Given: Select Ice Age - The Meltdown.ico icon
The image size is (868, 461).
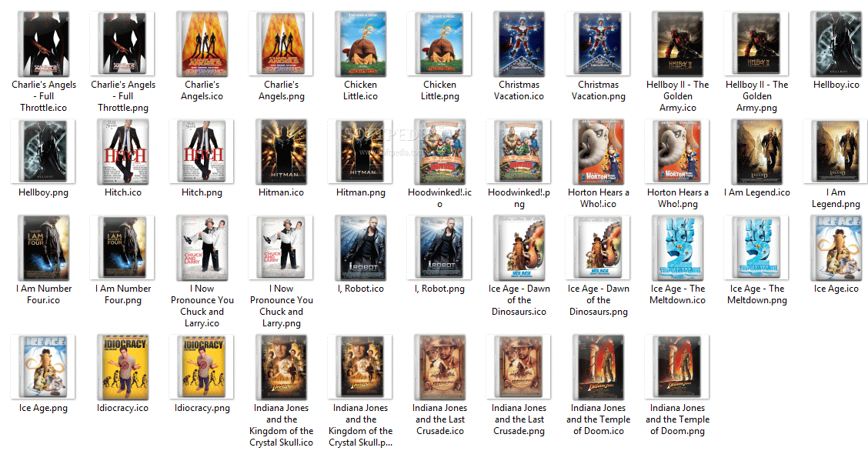Looking at the screenshot, I should coord(678,247).
